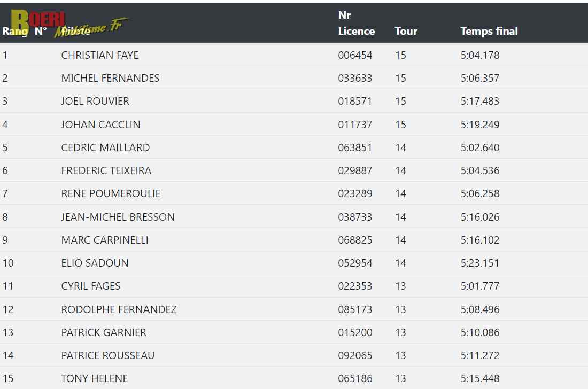
Task: Select the CYRIL FAGES row
Action: point(294,286)
